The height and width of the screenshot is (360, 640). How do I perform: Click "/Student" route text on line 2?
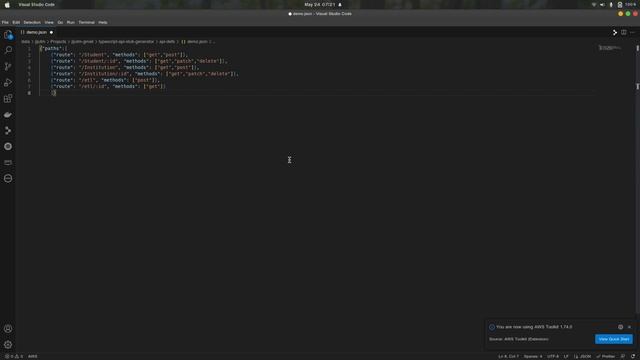[x=93, y=55]
